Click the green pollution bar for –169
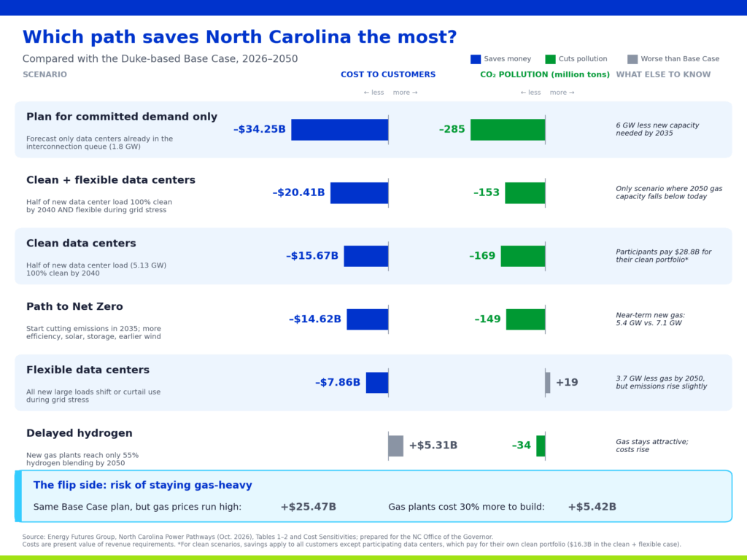Screen dimensions: 747x560 point(523,256)
